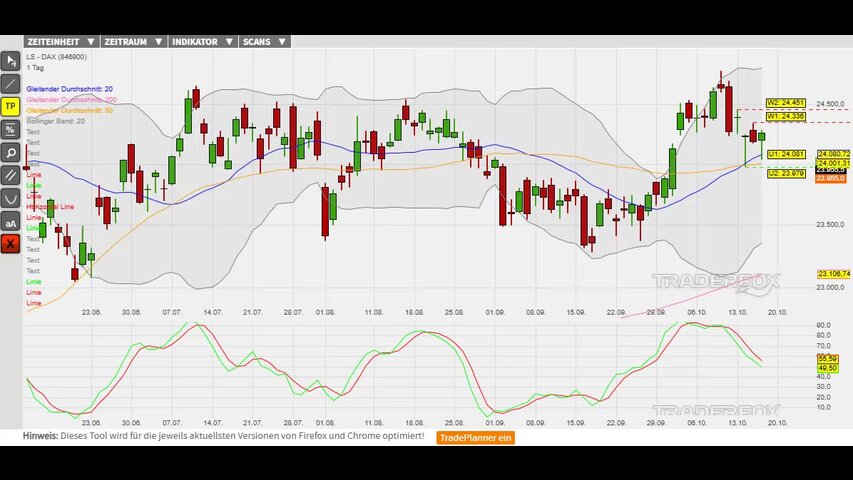Open the ZEITEINHEIT dropdown menu
This screenshot has width=853, height=480.
click(60, 42)
